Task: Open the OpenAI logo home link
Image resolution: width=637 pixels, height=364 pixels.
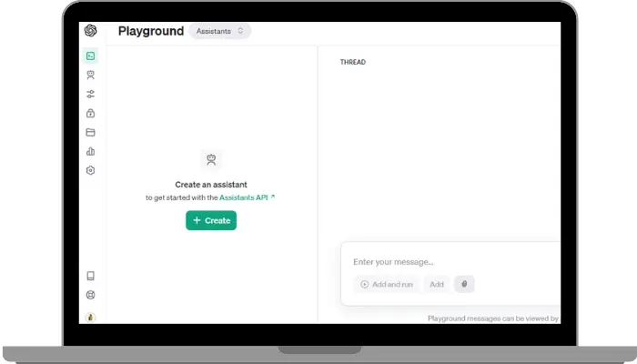Action: 90,30
